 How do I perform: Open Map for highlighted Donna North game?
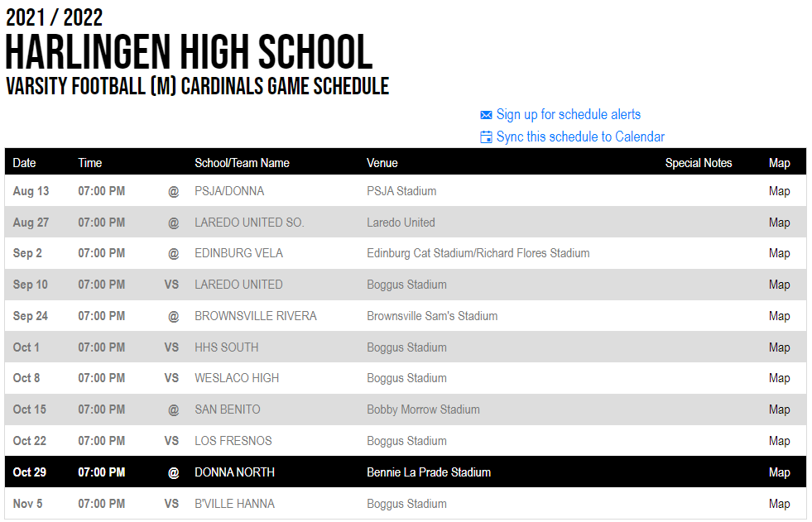pos(779,472)
